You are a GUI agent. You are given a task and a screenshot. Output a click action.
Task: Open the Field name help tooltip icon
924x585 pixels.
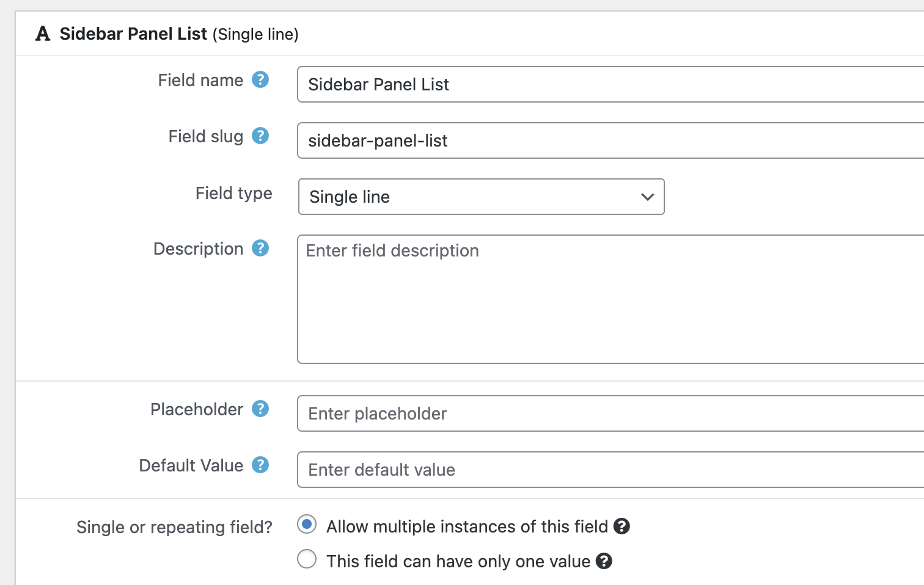[x=260, y=79]
